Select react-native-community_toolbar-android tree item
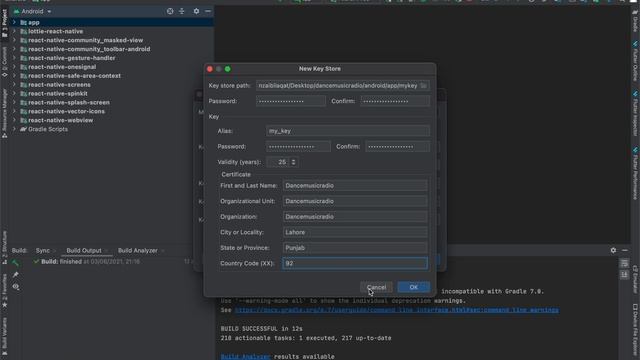640x360 pixels. click(x=89, y=49)
